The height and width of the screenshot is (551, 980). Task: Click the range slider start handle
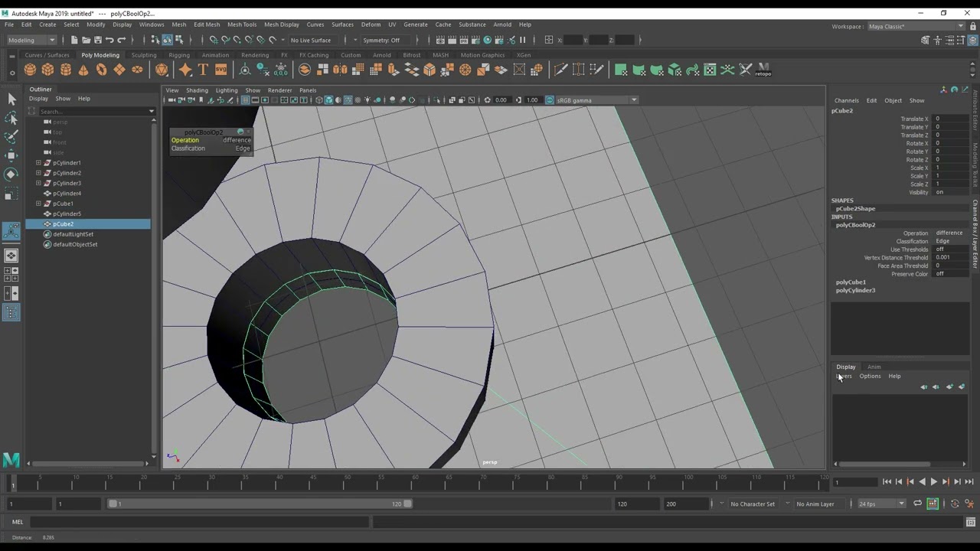(113, 504)
